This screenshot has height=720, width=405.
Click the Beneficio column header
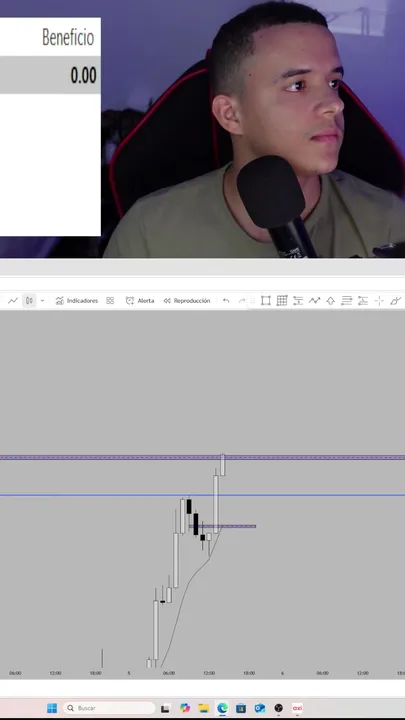click(68, 37)
